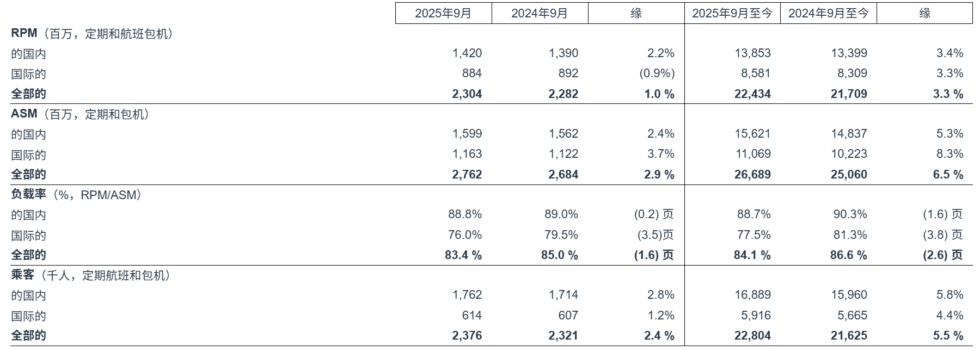This screenshot has height=351, width=980.
Task: Click the 2025年9月 column header
Action: click(x=443, y=14)
